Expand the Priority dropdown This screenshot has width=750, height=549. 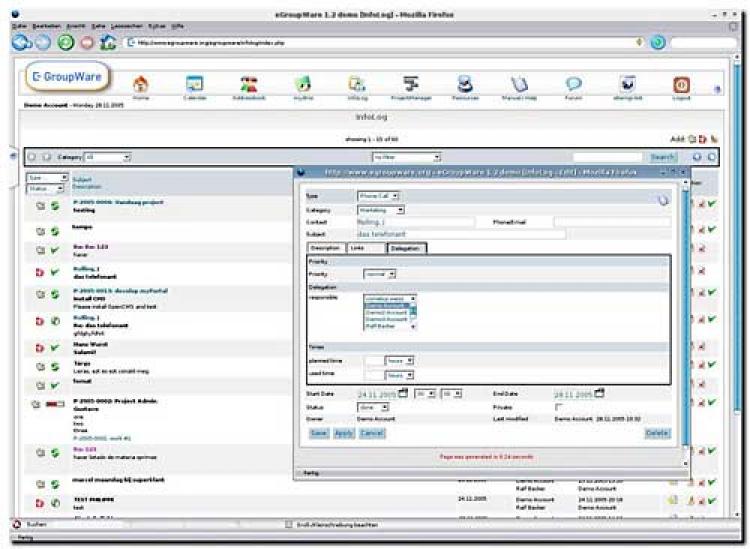click(378, 273)
